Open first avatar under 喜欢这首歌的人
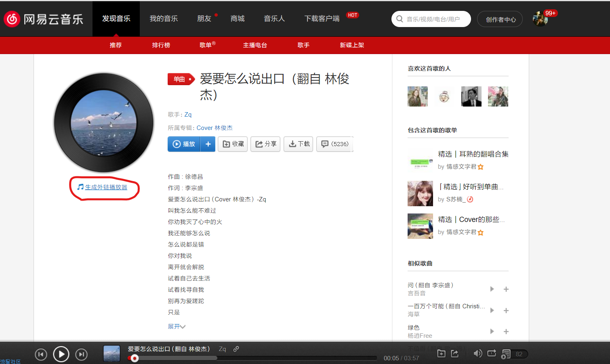The height and width of the screenshot is (364, 610). click(418, 96)
